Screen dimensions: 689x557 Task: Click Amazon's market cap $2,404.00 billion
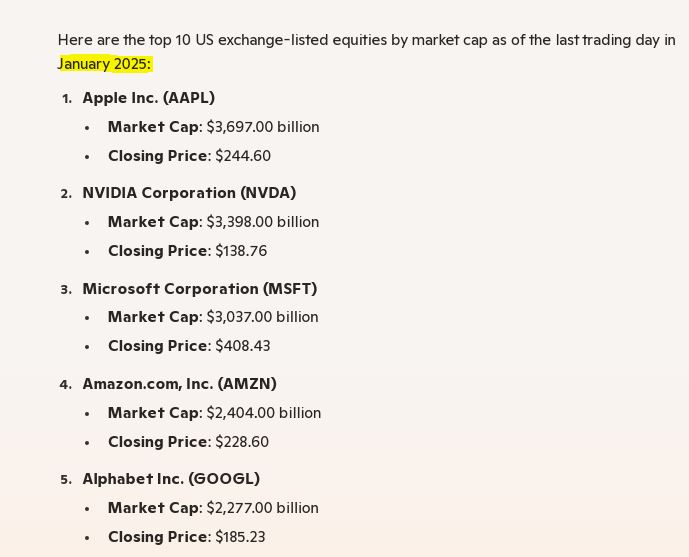coord(264,413)
